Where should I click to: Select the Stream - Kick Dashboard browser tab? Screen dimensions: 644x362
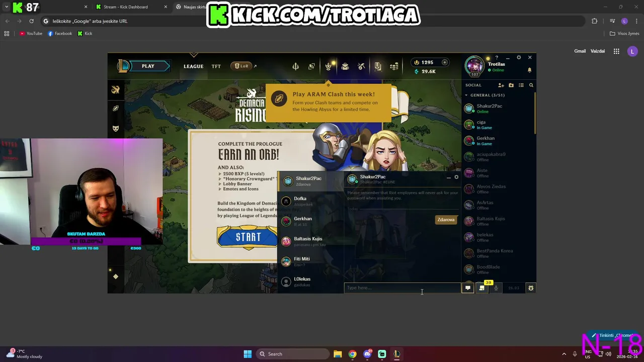tap(130, 7)
